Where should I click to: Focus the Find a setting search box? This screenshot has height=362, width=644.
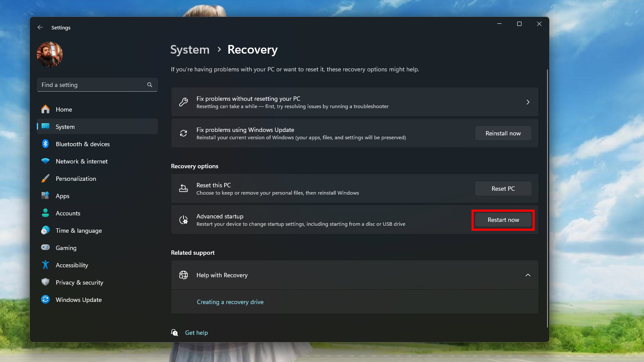coord(97,85)
